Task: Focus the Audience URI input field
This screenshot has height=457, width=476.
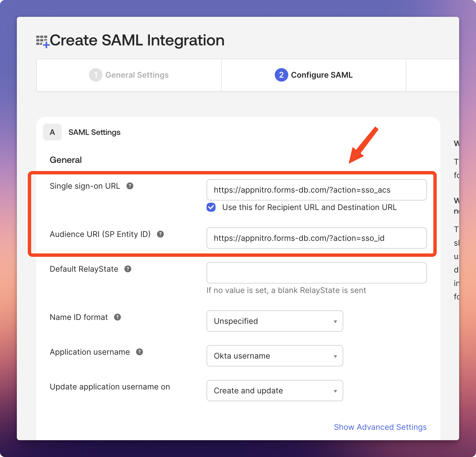Action: (316, 238)
